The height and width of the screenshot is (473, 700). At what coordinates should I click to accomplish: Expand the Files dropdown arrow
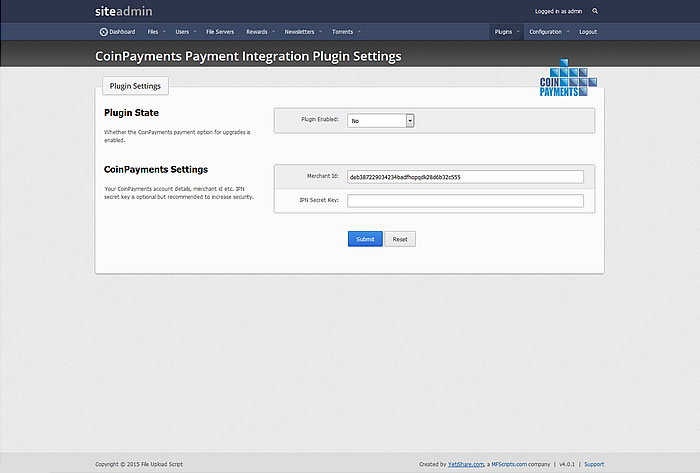pyautogui.click(x=164, y=32)
